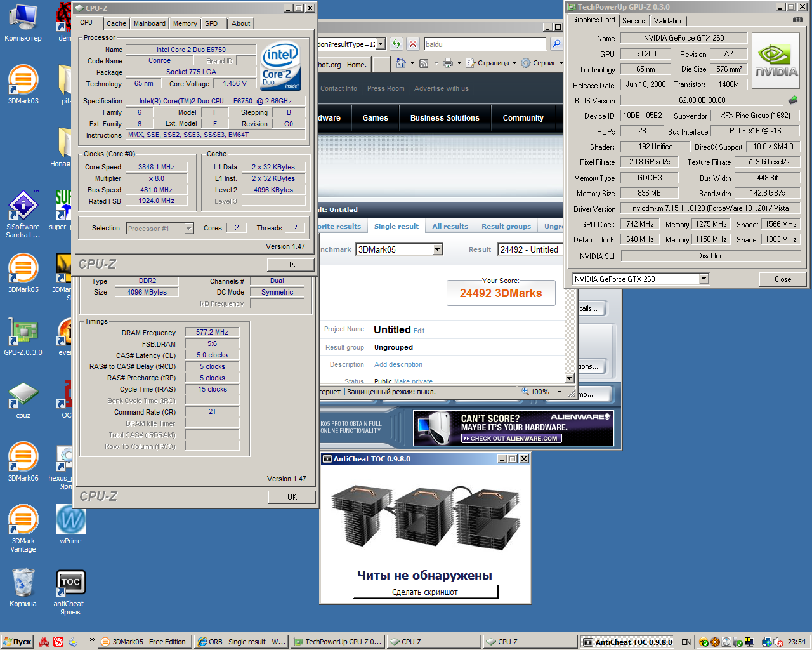Viewport: 812px width, 650px height.
Task: Expand the print button dropdown arrow
Action: pyautogui.click(x=459, y=63)
